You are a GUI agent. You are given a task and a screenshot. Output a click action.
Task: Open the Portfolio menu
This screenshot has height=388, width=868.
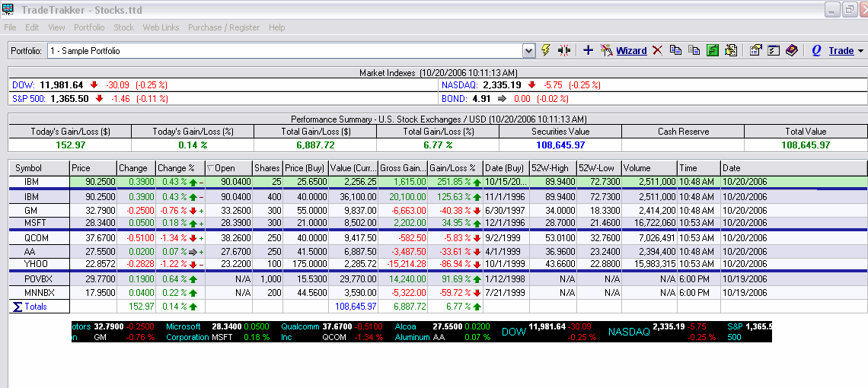[89, 27]
